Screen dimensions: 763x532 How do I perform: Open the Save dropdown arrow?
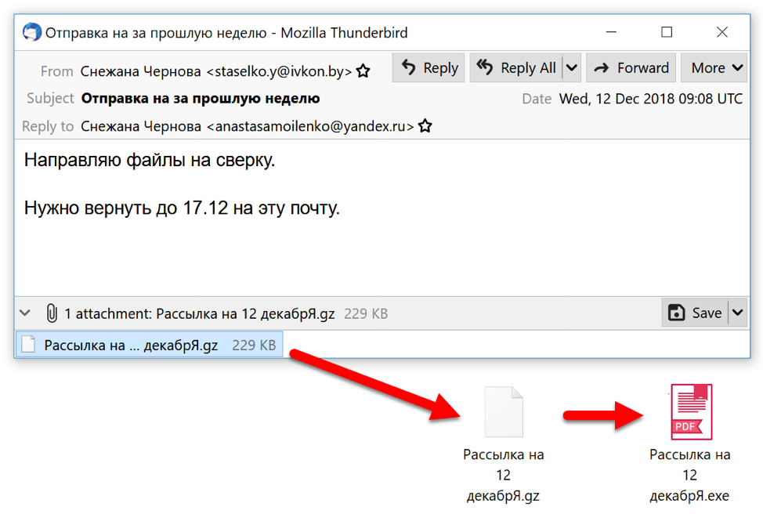(737, 313)
